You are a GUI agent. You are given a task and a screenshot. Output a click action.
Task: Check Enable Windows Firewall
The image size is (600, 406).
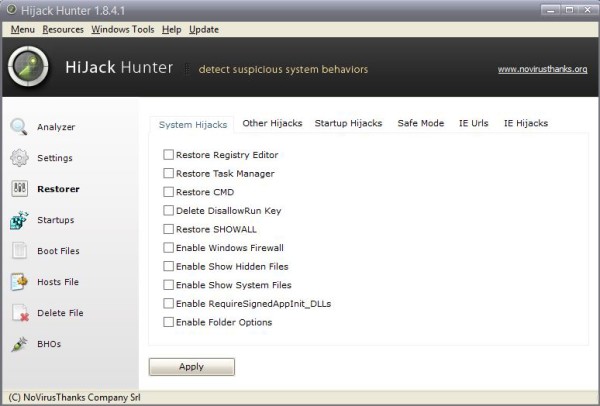[x=168, y=248]
